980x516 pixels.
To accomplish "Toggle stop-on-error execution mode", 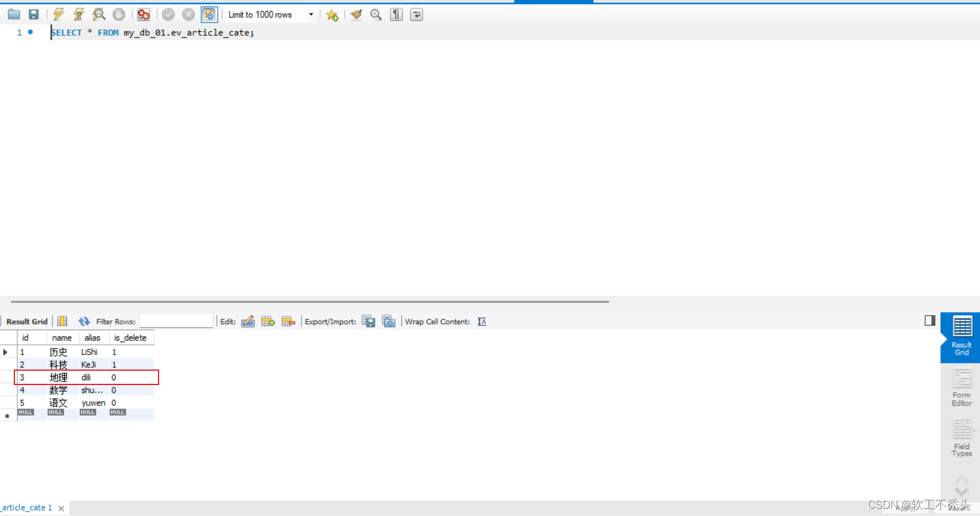I will 144,14.
